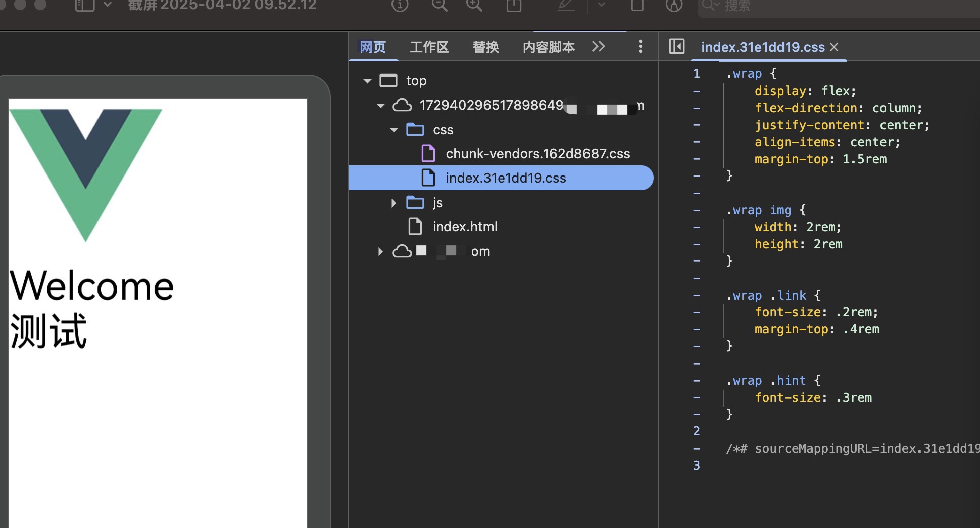Click the Welcome text in the page
This screenshot has width=980, height=528.
91,286
